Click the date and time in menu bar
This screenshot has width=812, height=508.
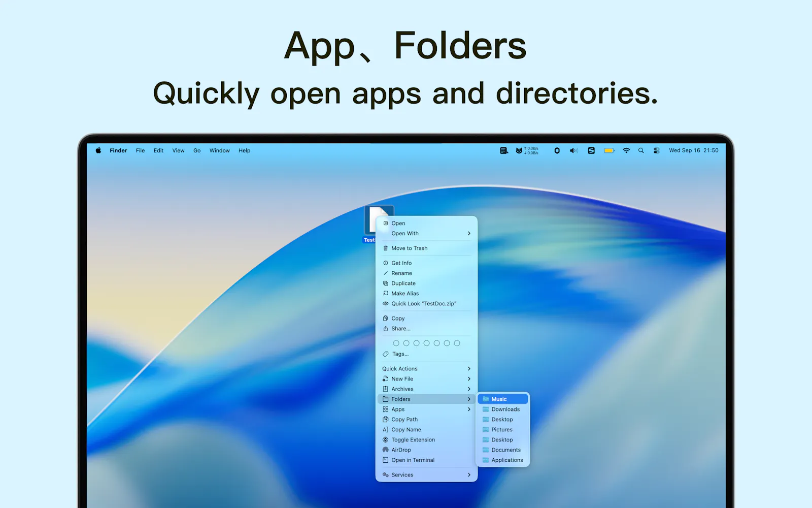click(x=694, y=151)
